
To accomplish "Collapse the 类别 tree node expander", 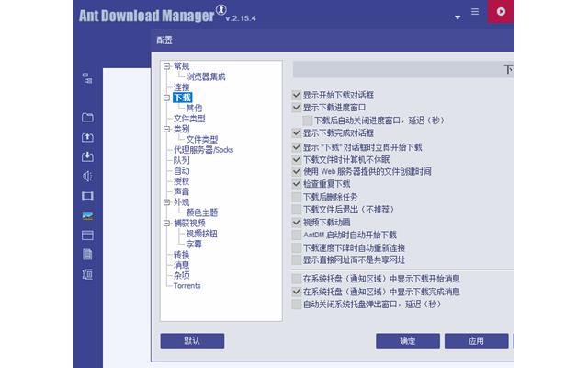I will point(167,129).
